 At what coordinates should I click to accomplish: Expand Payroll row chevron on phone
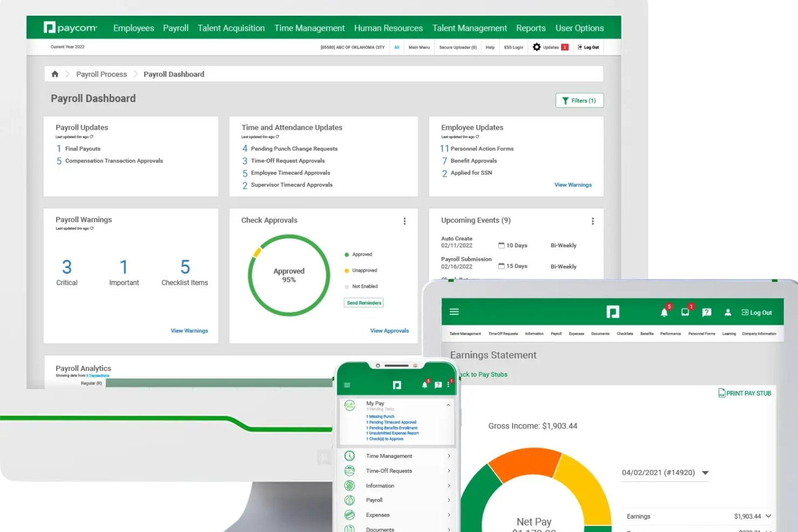(449, 500)
